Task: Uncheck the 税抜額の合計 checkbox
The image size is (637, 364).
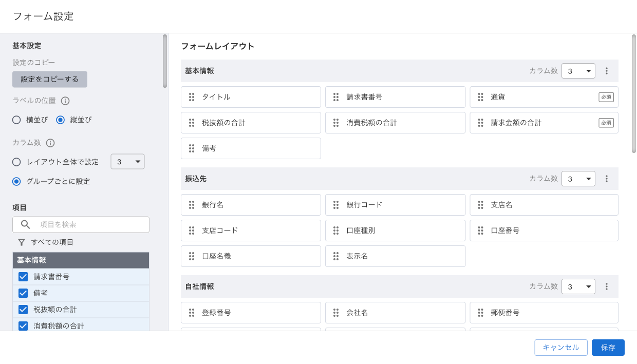Action: pyautogui.click(x=23, y=310)
